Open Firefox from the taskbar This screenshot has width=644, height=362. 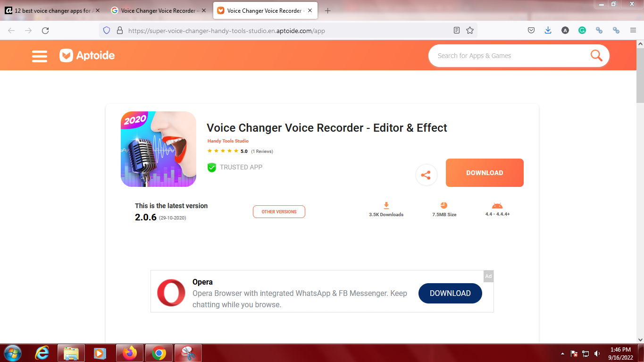129,353
